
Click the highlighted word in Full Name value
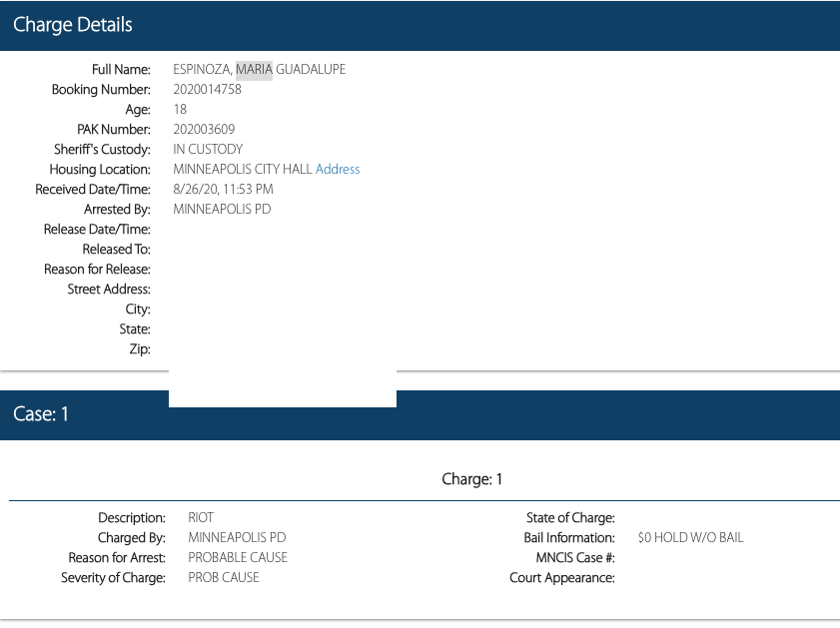coord(254,70)
